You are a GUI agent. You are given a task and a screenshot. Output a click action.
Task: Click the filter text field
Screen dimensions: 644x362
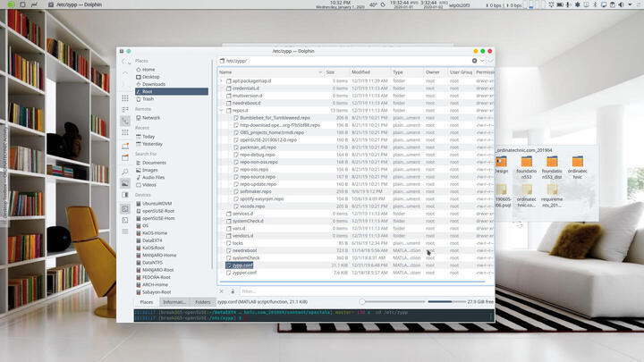click(x=366, y=291)
